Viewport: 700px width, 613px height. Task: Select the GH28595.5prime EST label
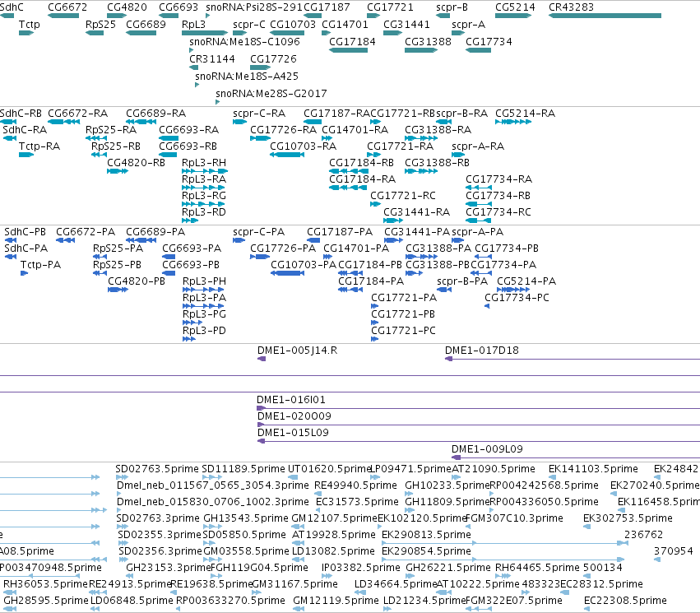pyautogui.click(x=46, y=601)
